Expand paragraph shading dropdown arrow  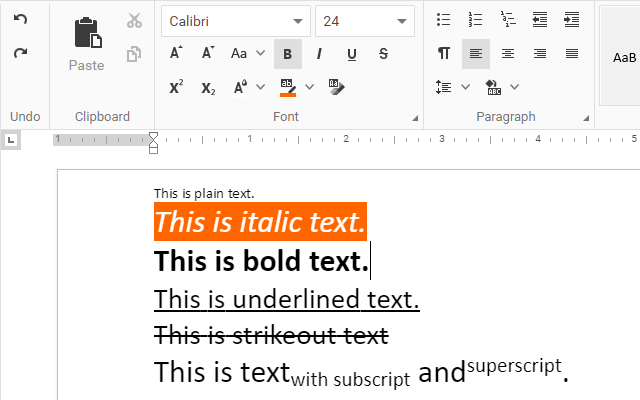(x=515, y=87)
